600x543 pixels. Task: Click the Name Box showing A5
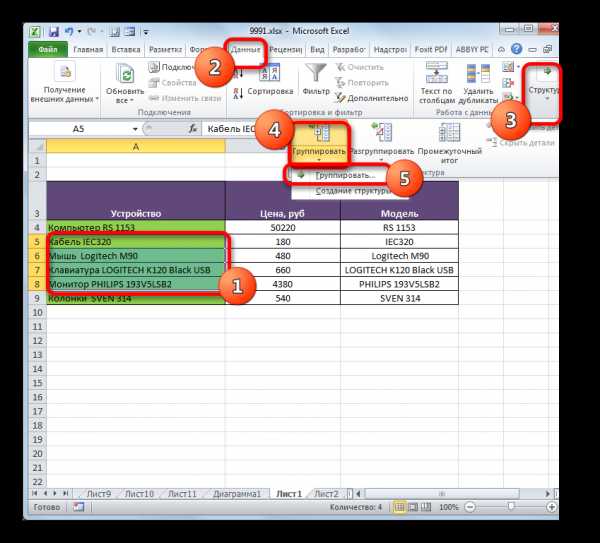coord(79,129)
